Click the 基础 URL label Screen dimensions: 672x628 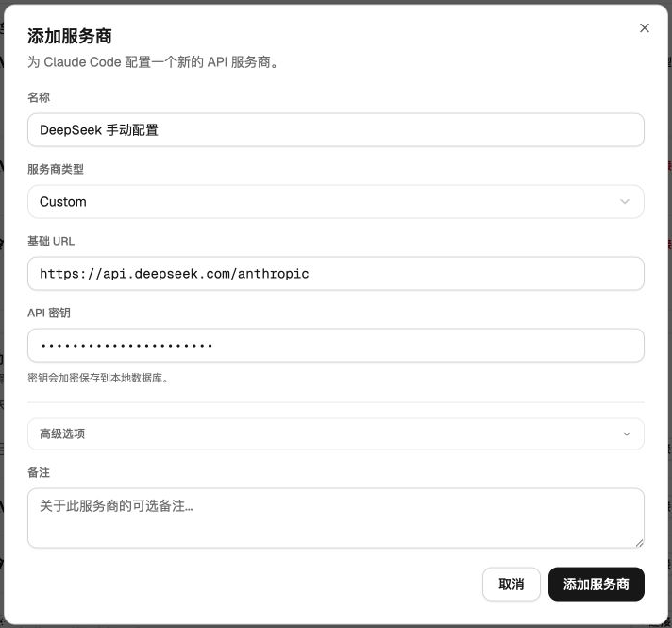[x=51, y=241]
